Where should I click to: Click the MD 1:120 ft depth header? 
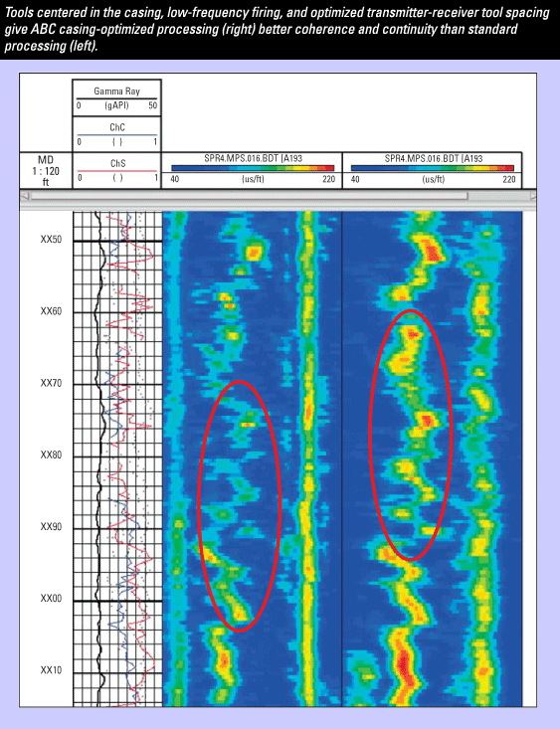click(x=46, y=171)
